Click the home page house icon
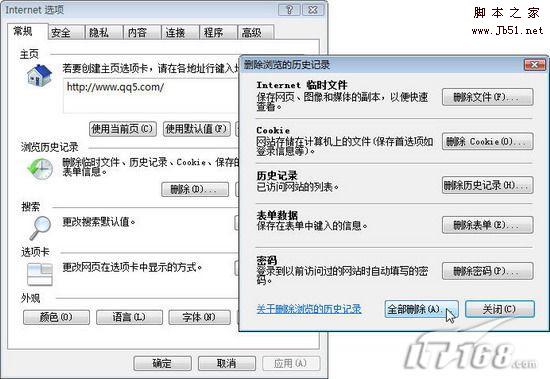Image resolution: width=550 pixels, height=379 pixels. pos(39,75)
